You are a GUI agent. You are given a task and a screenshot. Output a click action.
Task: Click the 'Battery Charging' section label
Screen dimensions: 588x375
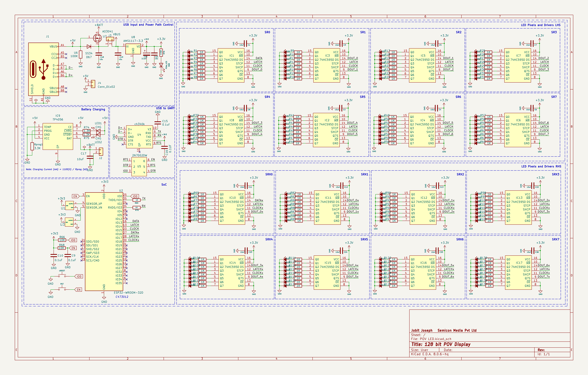(x=93, y=109)
